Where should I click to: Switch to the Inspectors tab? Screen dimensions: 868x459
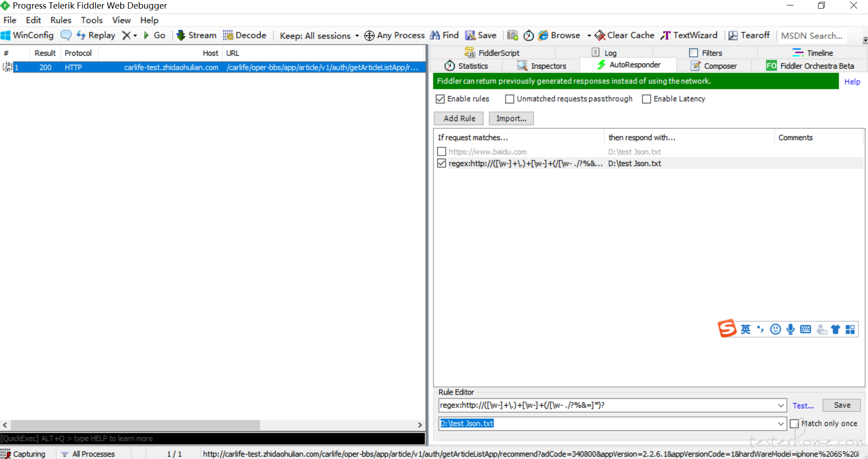pyautogui.click(x=542, y=66)
